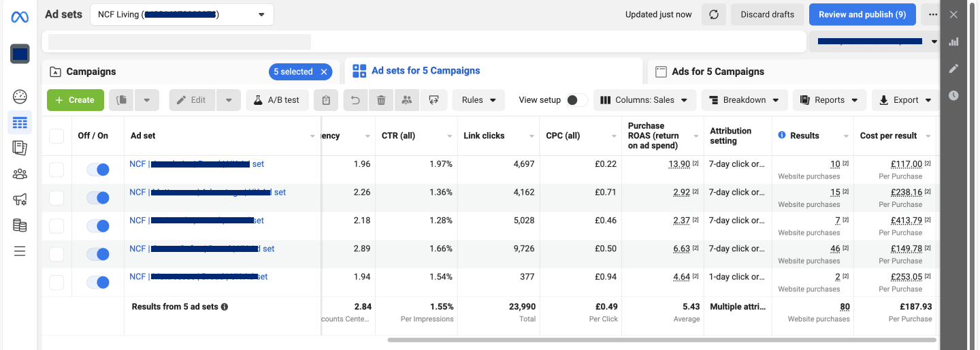Click the horizontal scrollbar below the table
The width and height of the screenshot is (980, 350).
(661, 340)
